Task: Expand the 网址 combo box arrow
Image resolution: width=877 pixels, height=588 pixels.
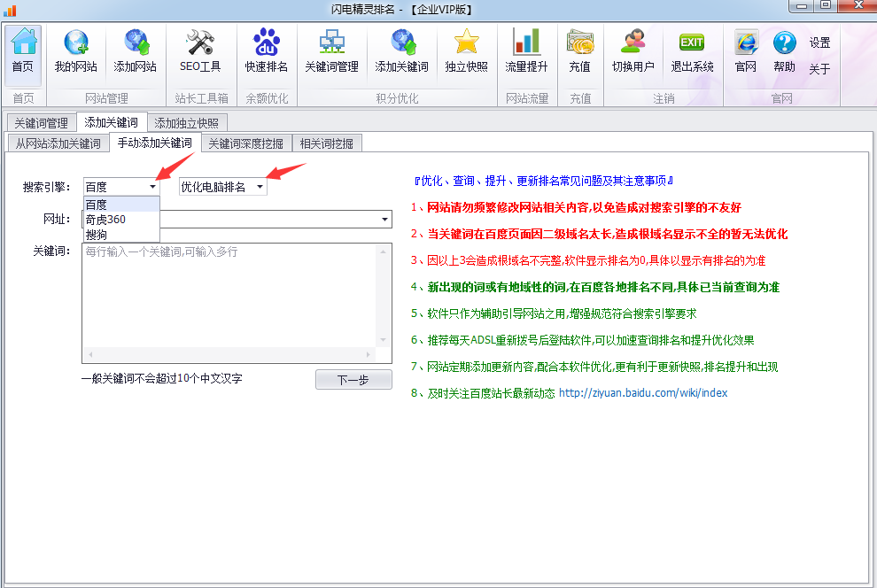Action: [384, 219]
